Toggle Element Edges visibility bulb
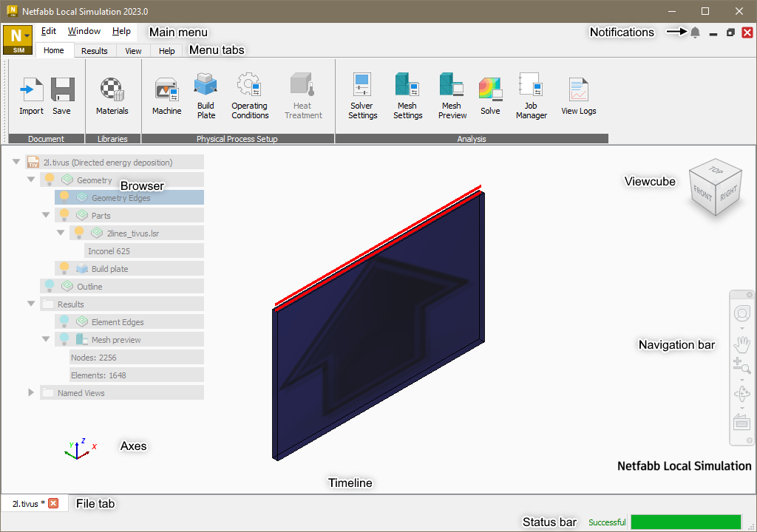This screenshot has width=757, height=532. click(x=64, y=321)
